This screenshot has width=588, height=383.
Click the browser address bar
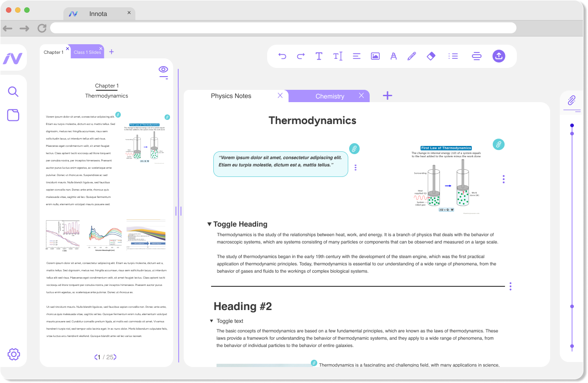click(283, 28)
